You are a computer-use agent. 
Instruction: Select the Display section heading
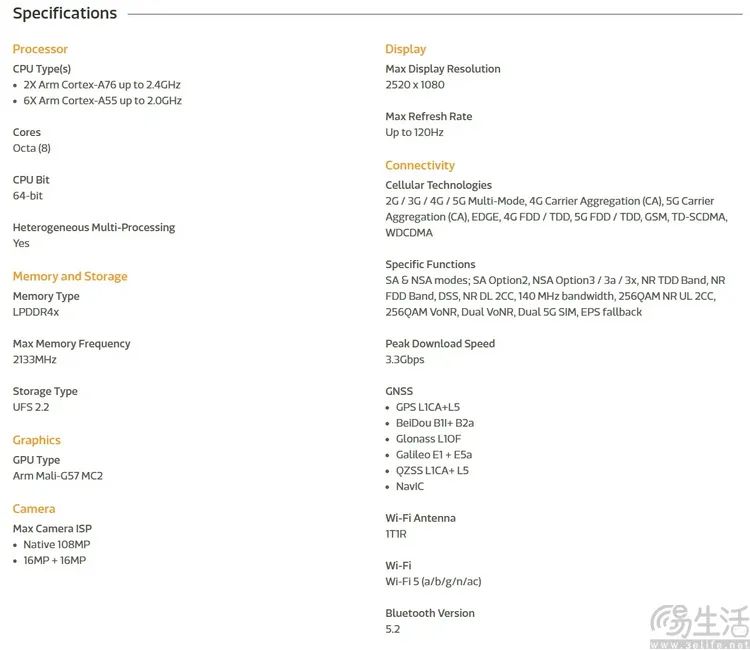point(405,49)
